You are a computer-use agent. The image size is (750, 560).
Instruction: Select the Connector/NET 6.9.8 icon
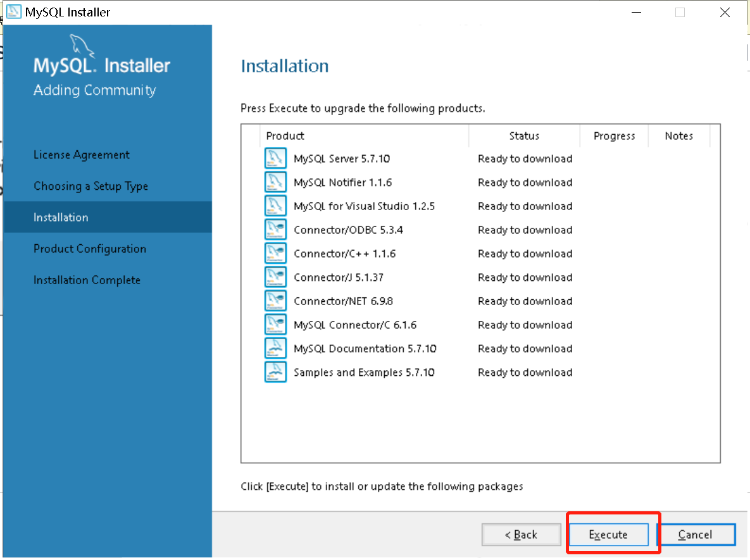coord(275,301)
